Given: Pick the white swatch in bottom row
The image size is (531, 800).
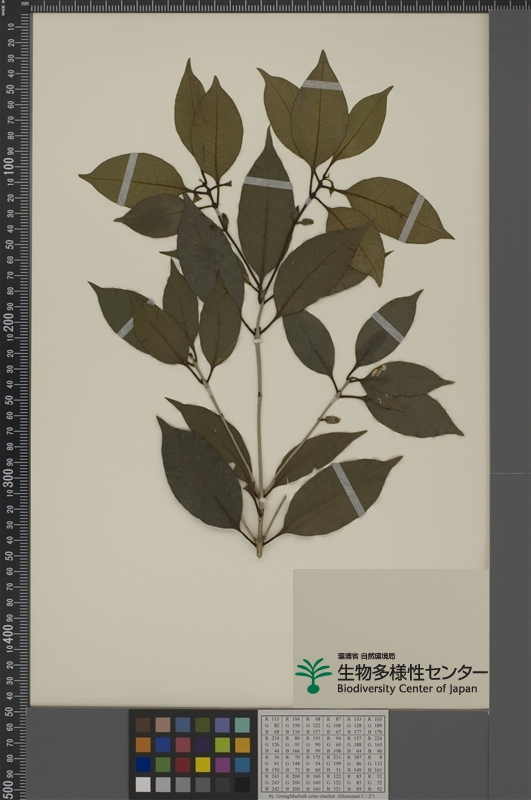Looking at the screenshot, I should (143, 784).
